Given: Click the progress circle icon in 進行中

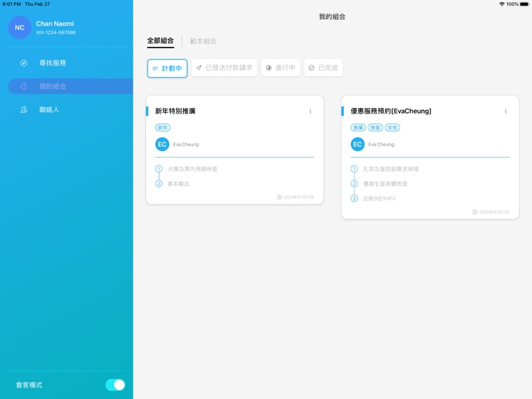Looking at the screenshot, I should [269, 68].
